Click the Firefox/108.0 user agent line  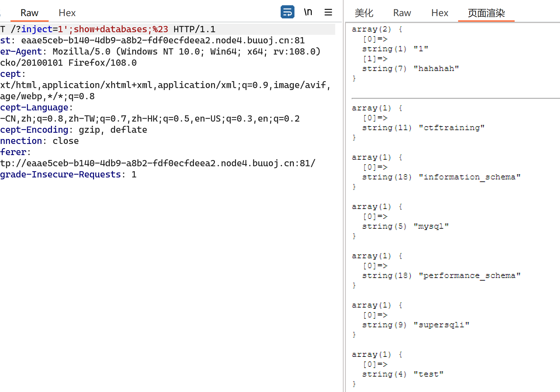tap(68, 63)
